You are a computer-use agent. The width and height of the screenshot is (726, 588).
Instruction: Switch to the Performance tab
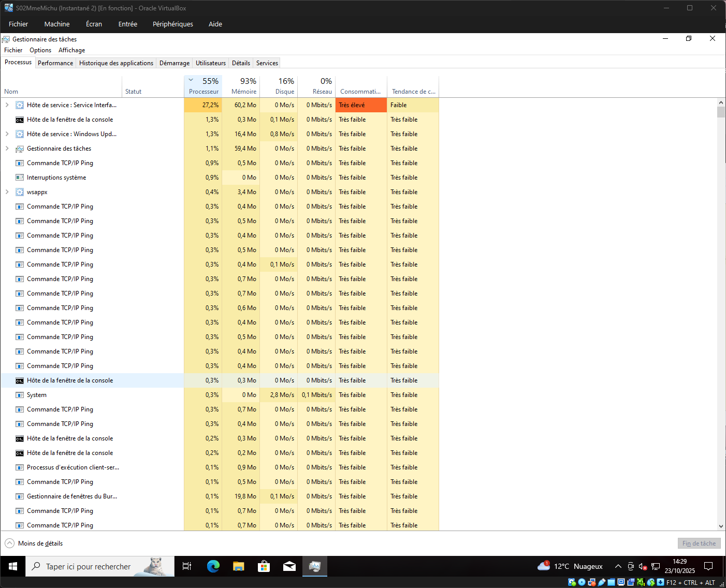(x=55, y=63)
